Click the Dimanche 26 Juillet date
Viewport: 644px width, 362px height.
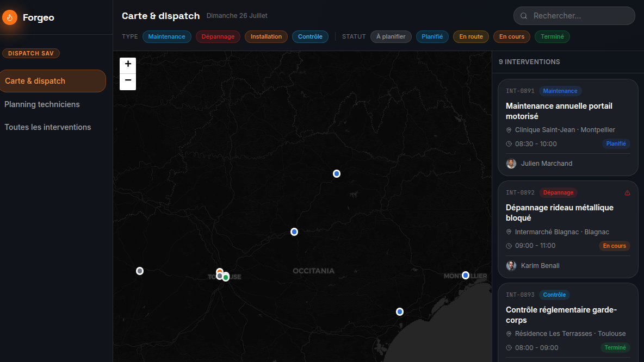(x=237, y=16)
